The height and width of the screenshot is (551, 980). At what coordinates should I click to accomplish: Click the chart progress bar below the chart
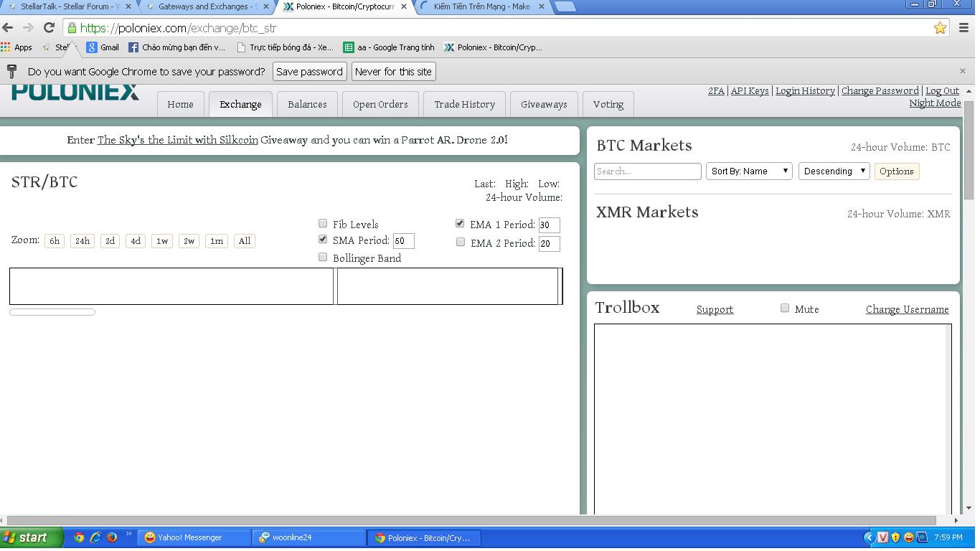tap(52, 311)
